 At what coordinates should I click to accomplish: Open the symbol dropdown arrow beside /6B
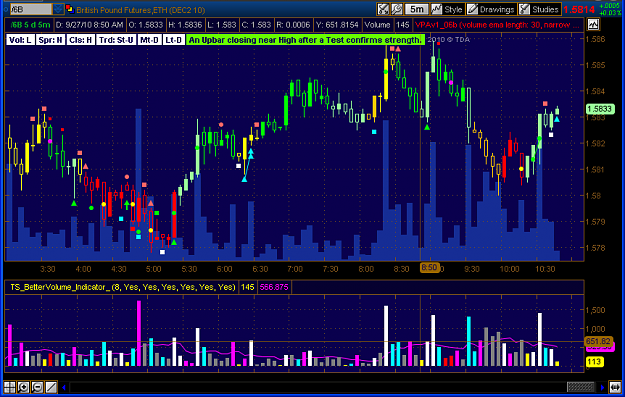point(58,9)
